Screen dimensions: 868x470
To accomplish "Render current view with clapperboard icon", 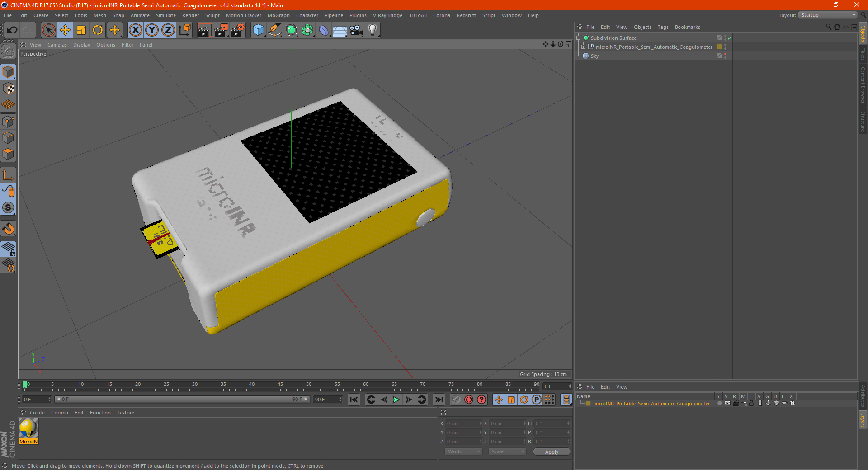I will 204,30.
